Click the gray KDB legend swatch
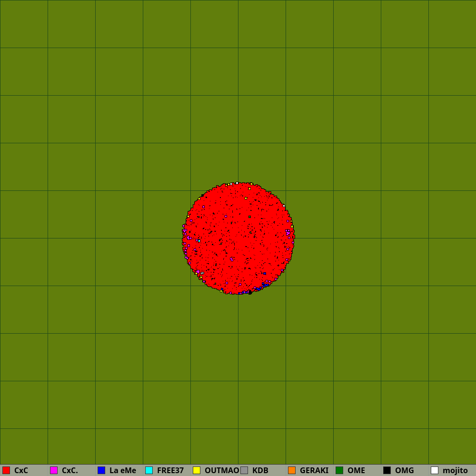Image resolution: width=476 pixels, height=476 pixels. [244, 470]
